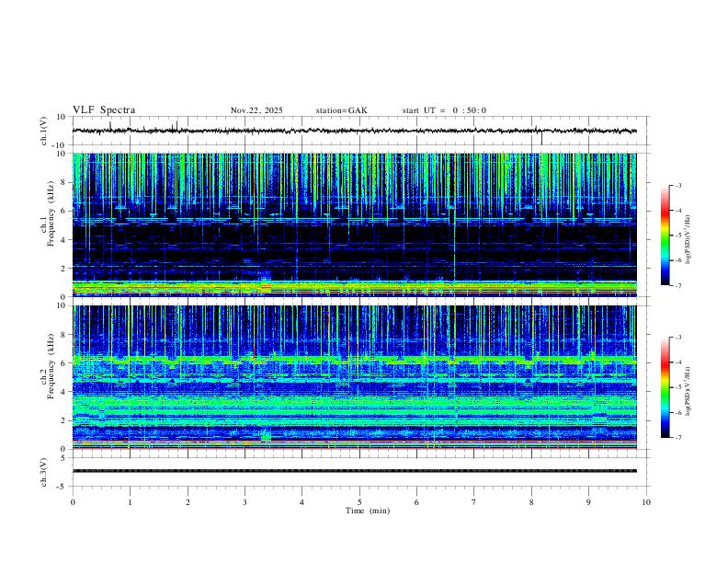Click the 'ch.1(V)' waveform axis label
This screenshot has height=563, width=728.
(x=44, y=131)
